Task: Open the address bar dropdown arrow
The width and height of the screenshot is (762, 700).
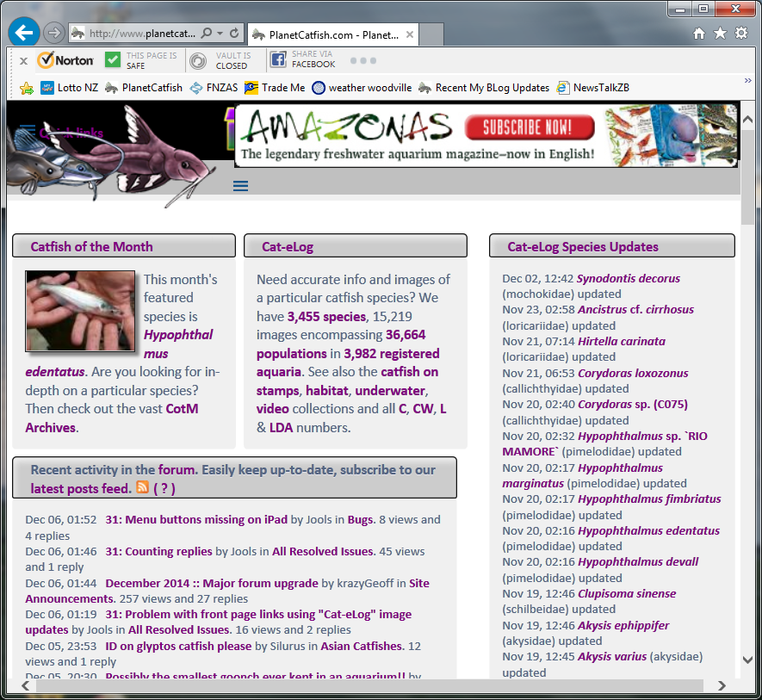Action: click(x=220, y=33)
